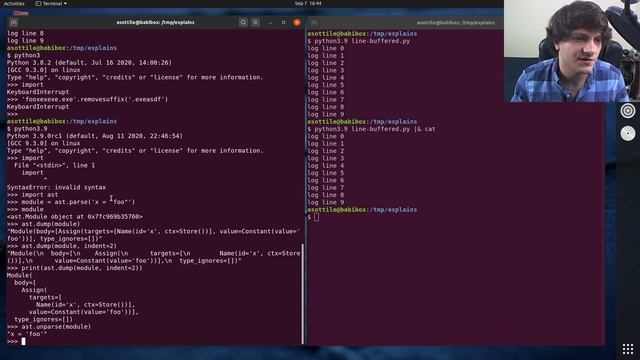The width and height of the screenshot is (640, 360).
Task: Click the 'print(ast.dump(module, indent=2))' line
Action: (x=75, y=269)
